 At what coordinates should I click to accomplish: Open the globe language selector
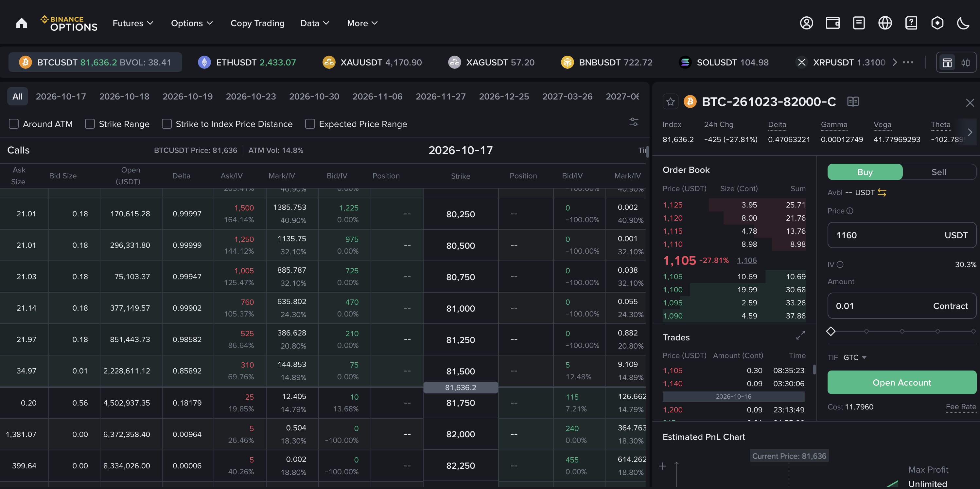885,23
